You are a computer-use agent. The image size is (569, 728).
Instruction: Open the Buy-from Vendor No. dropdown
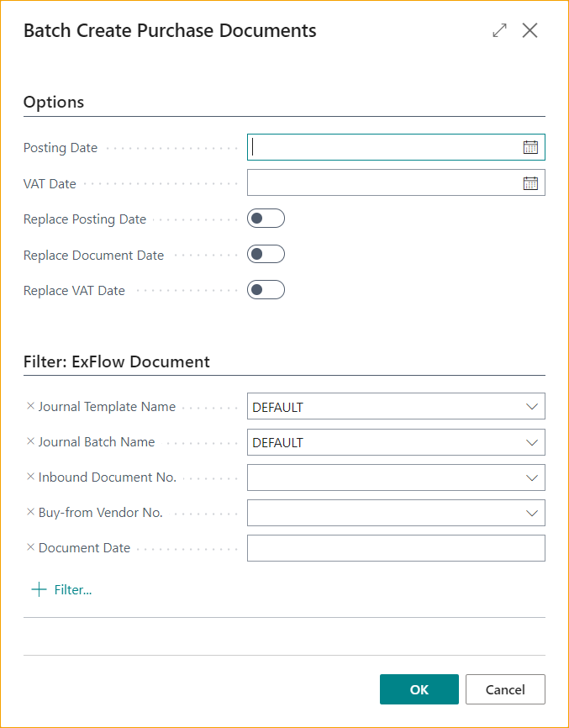(532, 513)
